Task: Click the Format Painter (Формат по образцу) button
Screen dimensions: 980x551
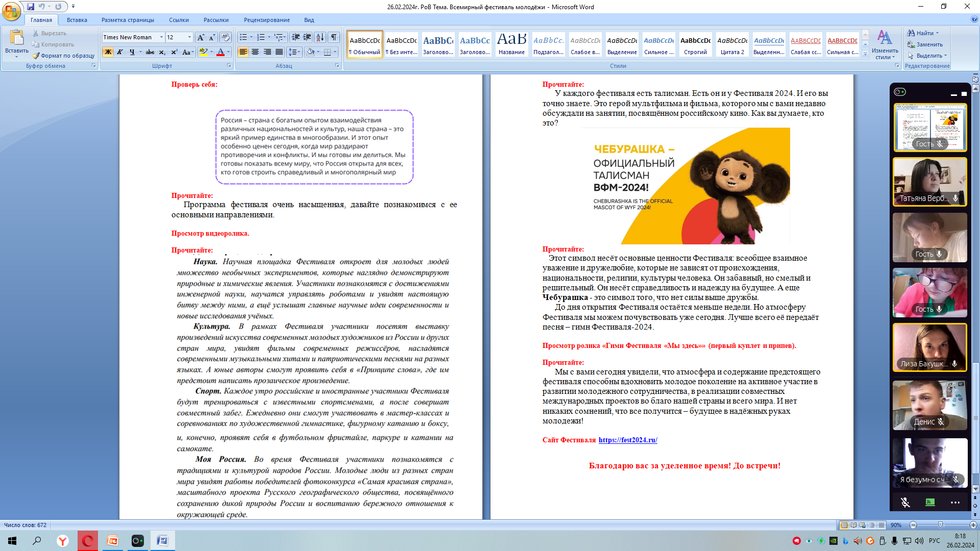Action: pyautogui.click(x=64, y=56)
